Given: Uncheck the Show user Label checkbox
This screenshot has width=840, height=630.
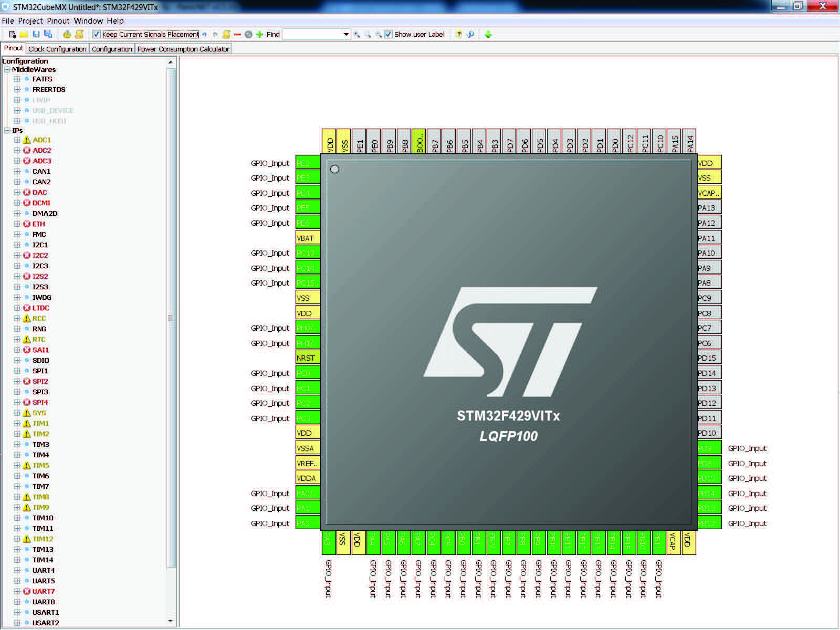Looking at the screenshot, I should 388,35.
